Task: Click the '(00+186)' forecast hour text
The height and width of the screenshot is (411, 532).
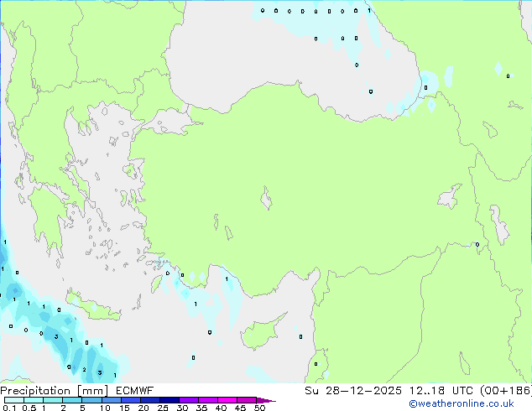Action: click(x=506, y=391)
